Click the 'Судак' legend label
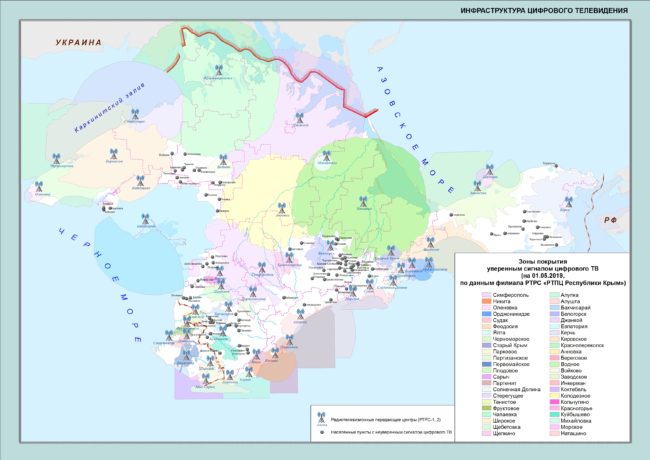The image size is (650, 460). pos(500,320)
